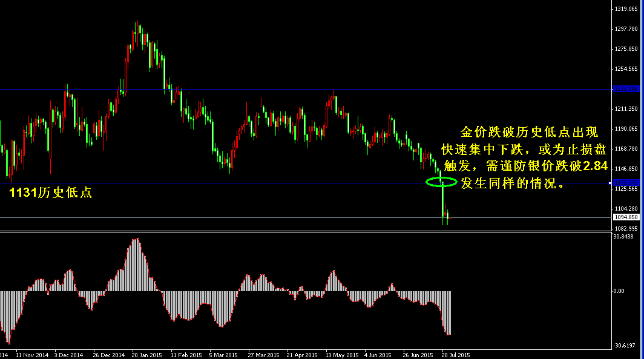Click the current price tag 1094.850

click(x=626, y=217)
